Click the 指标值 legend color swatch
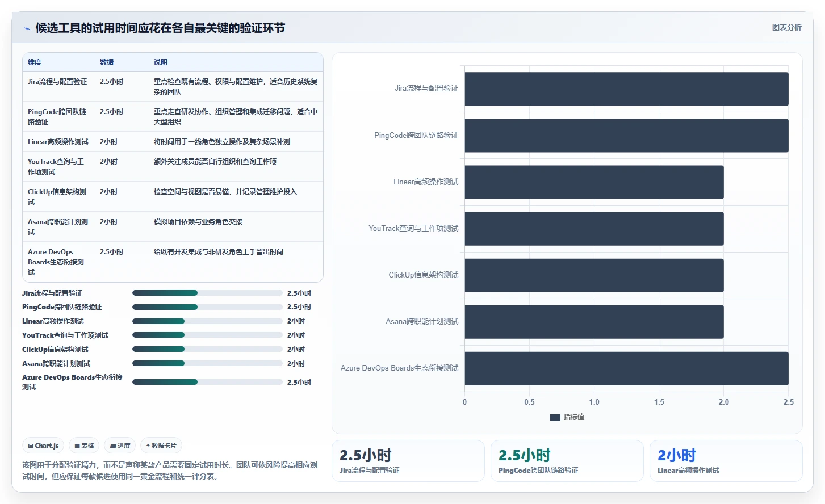Image resolution: width=825 pixels, height=504 pixels. coord(555,418)
